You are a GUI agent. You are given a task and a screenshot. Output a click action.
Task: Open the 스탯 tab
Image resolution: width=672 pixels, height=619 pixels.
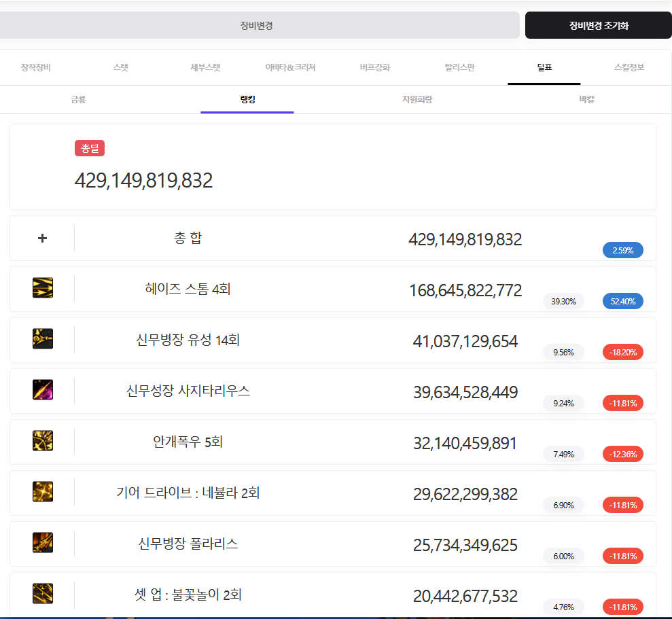[120, 67]
